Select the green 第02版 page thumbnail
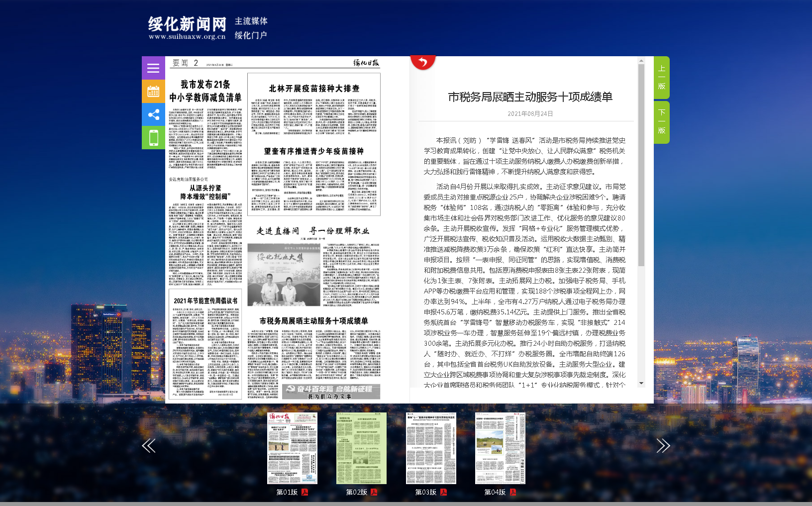Screen dimensions: 812x506 (361, 448)
